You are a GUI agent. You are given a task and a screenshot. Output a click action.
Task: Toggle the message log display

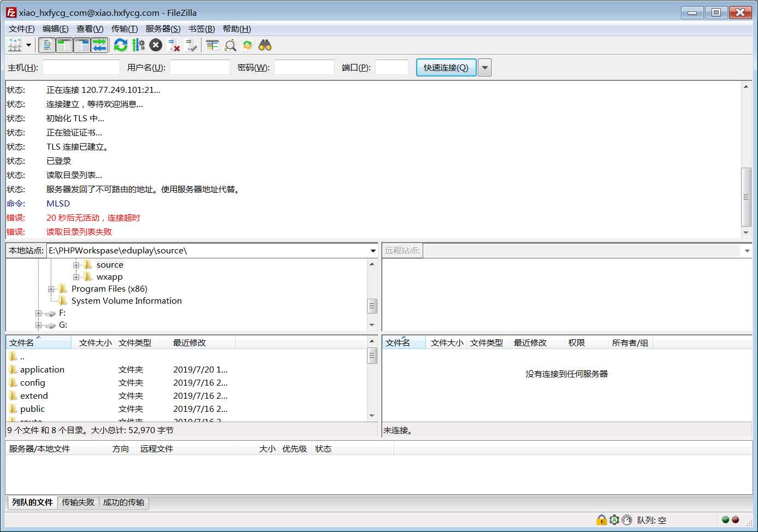(48, 45)
